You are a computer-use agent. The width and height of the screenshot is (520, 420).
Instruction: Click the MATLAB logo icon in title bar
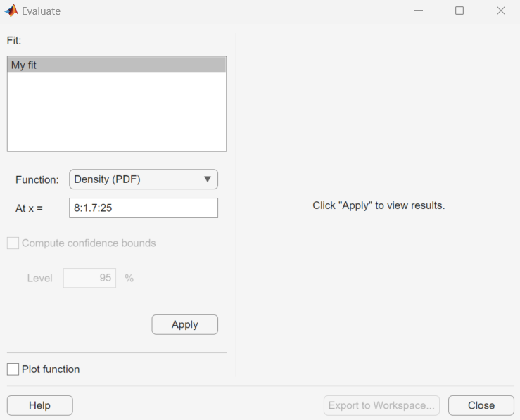pos(11,11)
